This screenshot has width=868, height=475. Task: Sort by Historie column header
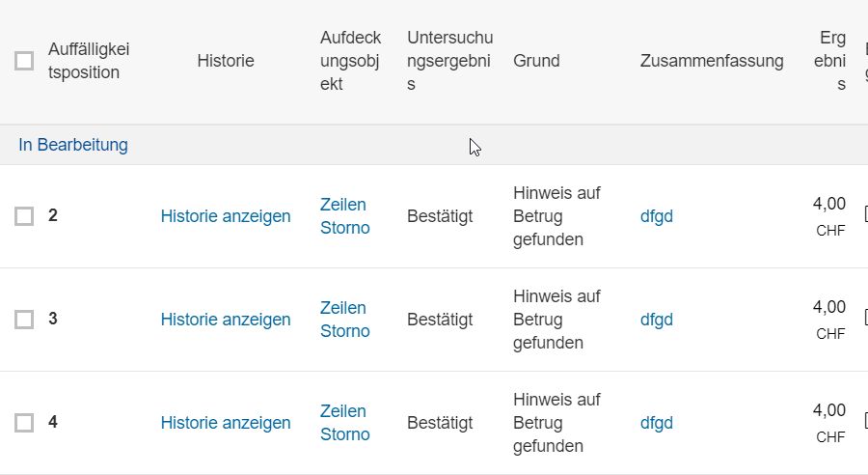tap(226, 61)
